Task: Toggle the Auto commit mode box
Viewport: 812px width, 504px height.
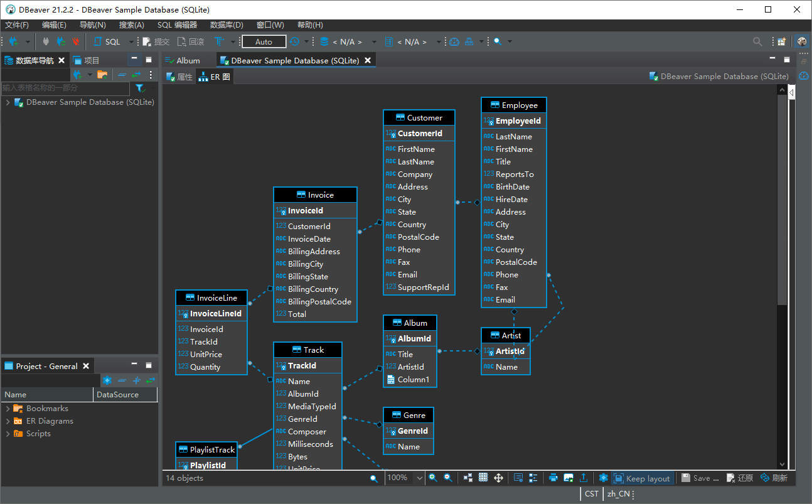Action: pos(264,41)
